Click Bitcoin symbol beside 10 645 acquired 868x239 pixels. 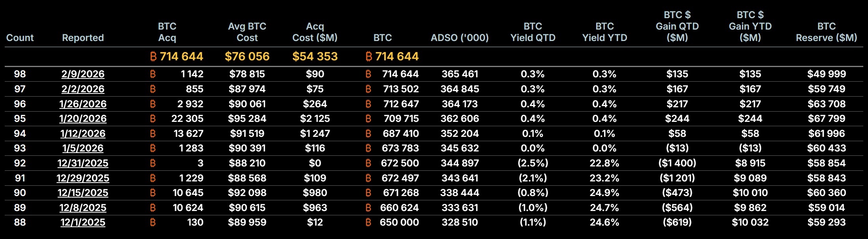point(153,193)
